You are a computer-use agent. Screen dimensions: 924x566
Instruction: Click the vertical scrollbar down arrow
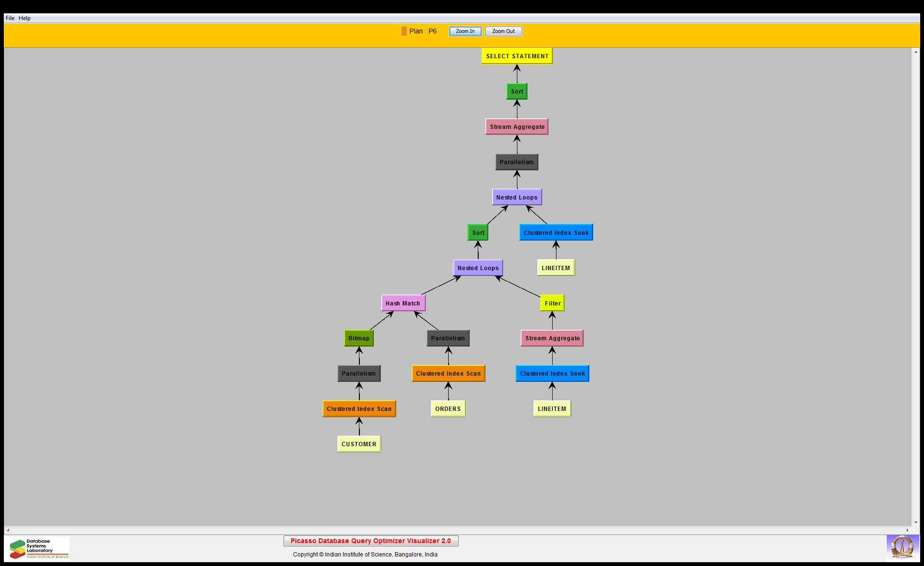click(x=915, y=523)
